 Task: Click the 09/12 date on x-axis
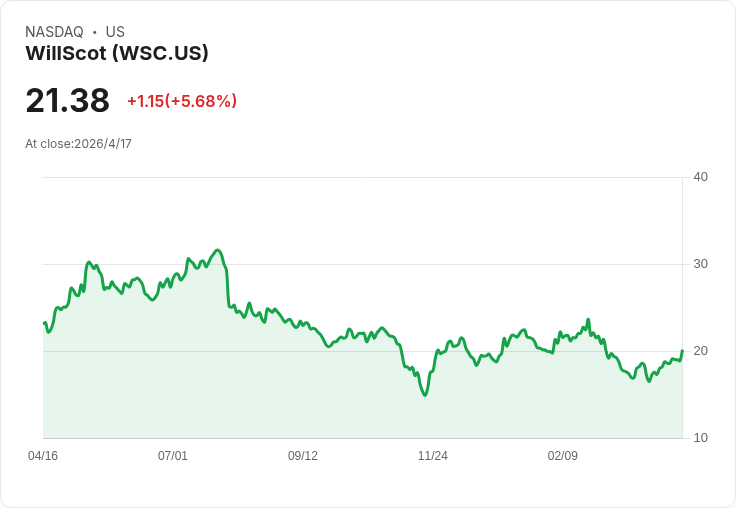point(303,455)
